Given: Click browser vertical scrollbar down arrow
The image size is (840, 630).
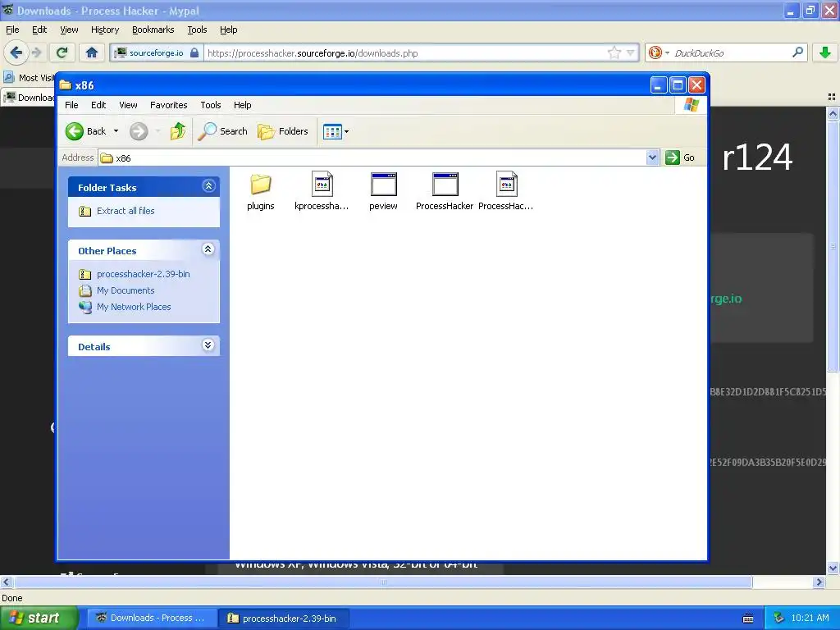Looking at the screenshot, I should pyautogui.click(x=833, y=568).
